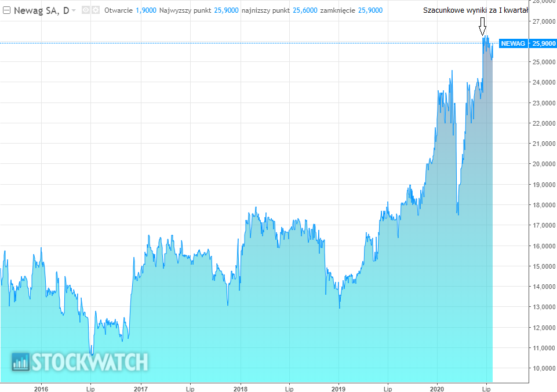This screenshot has width=557, height=392.
Task: Click the 12,0000 price axis label
Action: click(x=544, y=328)
